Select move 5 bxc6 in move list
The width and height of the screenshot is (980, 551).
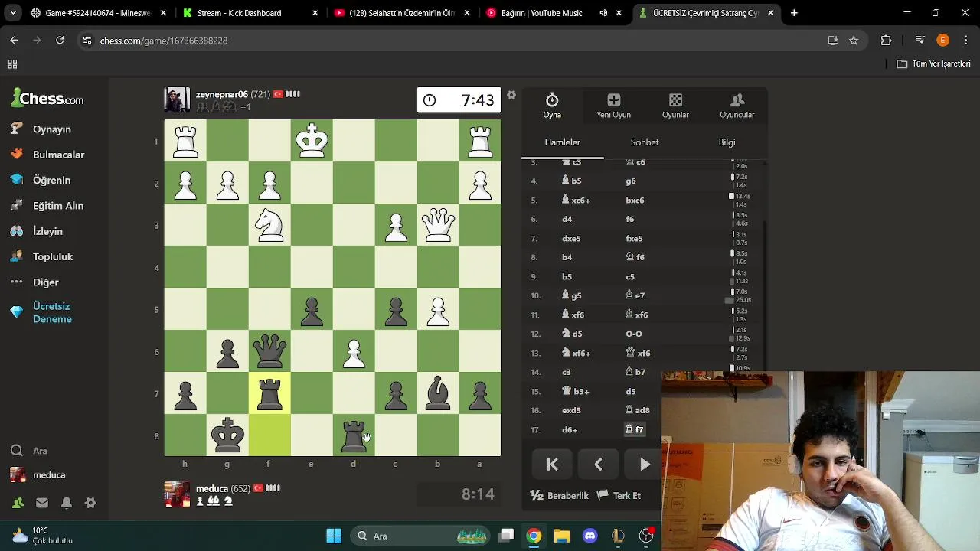pyautogui.click(x=635, y=201)
